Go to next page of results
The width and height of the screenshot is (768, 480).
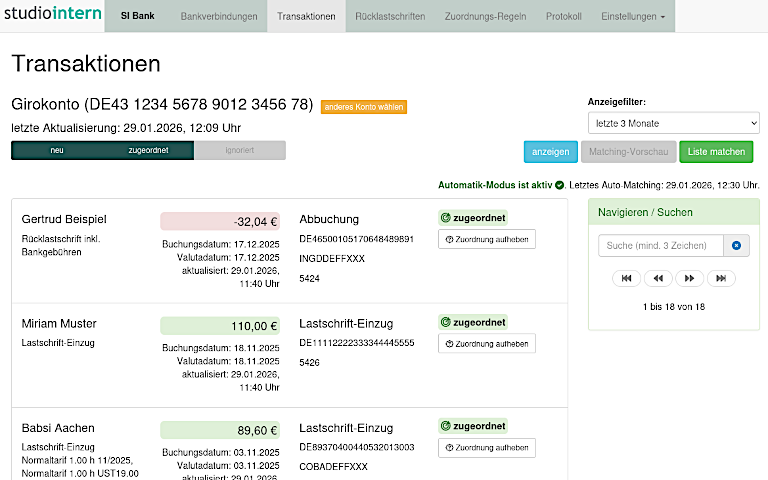point(689,278)
